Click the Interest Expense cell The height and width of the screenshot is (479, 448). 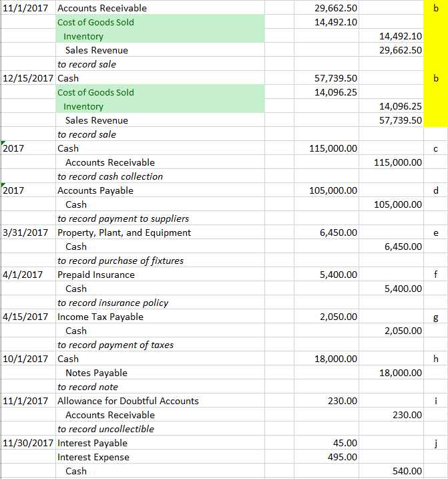click(x=160, y=457)
